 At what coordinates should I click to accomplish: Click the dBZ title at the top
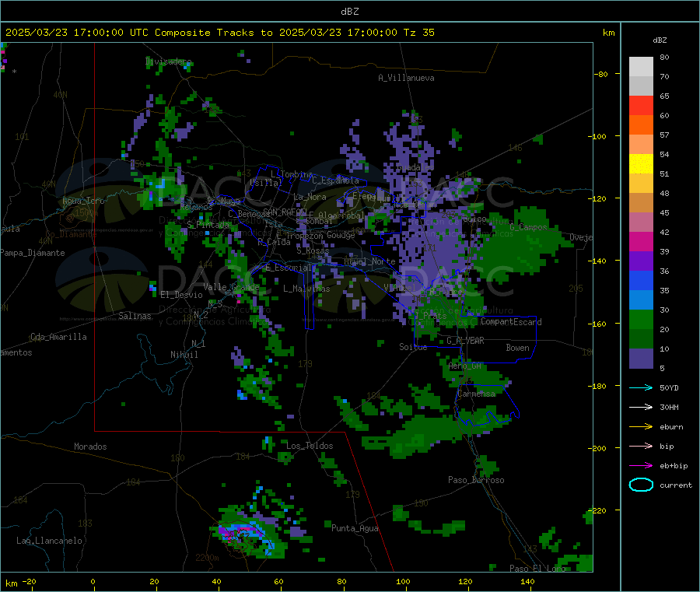349,11
